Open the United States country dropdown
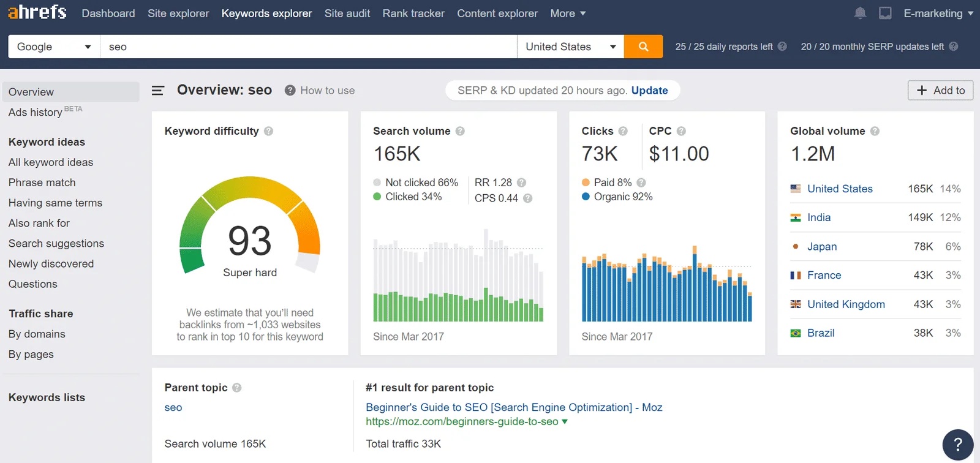 (x=571, y=47)
